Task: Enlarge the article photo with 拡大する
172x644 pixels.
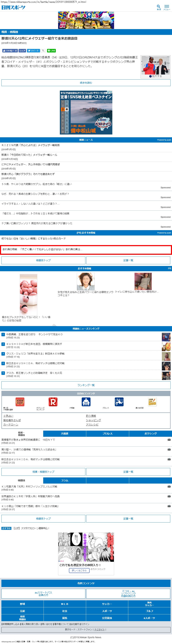Action: tap(156, 76)
